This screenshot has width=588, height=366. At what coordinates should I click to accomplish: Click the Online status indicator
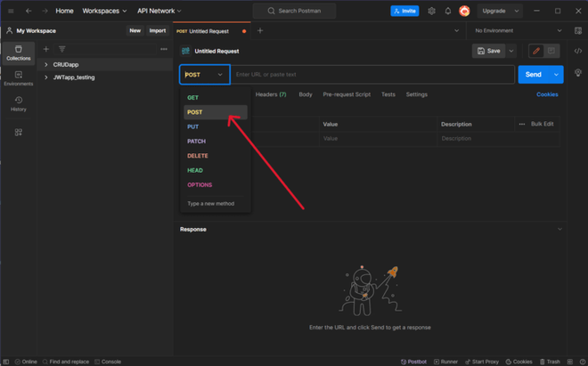26,362
